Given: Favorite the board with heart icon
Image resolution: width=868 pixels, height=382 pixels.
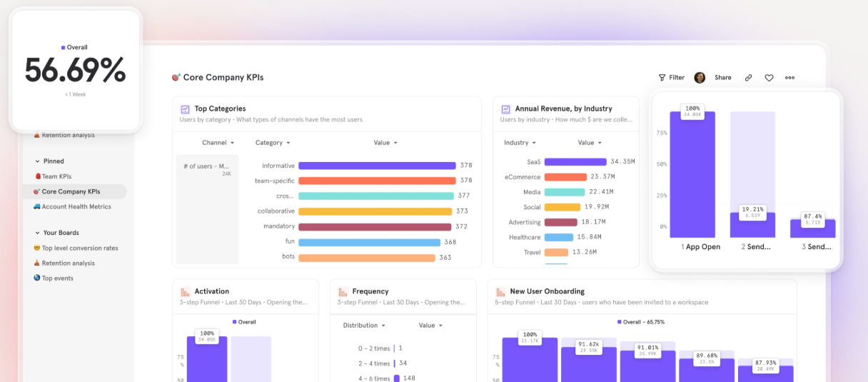Looking at the screenshot, I should click(x=769, y=78).
